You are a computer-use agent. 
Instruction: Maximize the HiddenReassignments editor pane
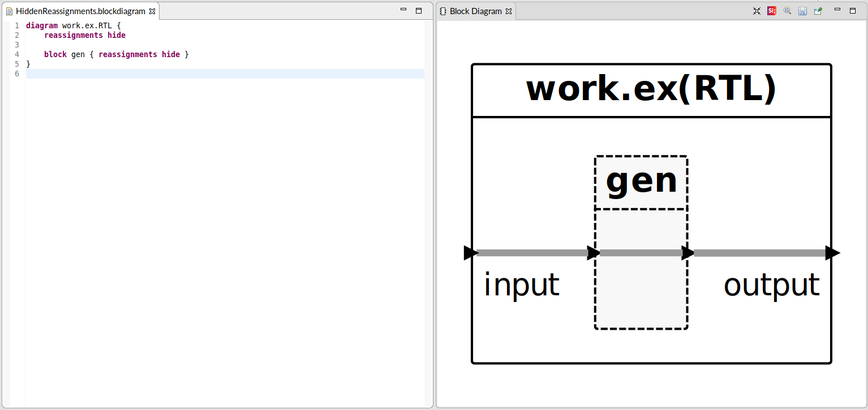[419, 10]
